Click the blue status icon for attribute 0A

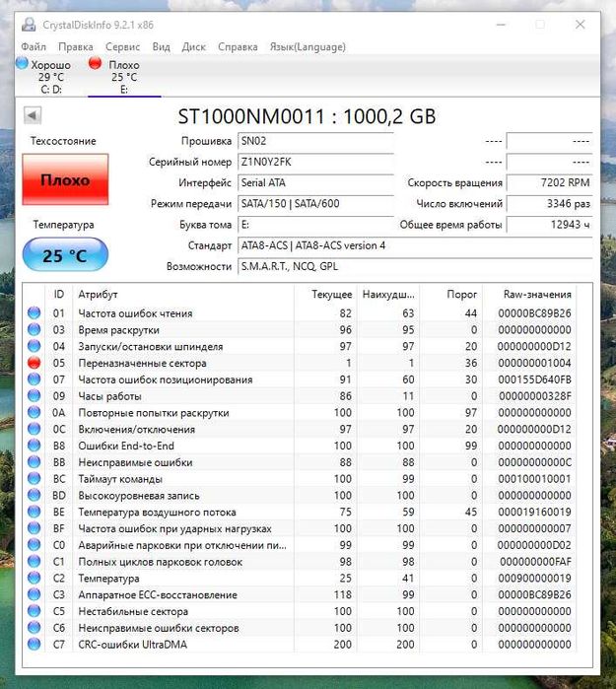34,412
